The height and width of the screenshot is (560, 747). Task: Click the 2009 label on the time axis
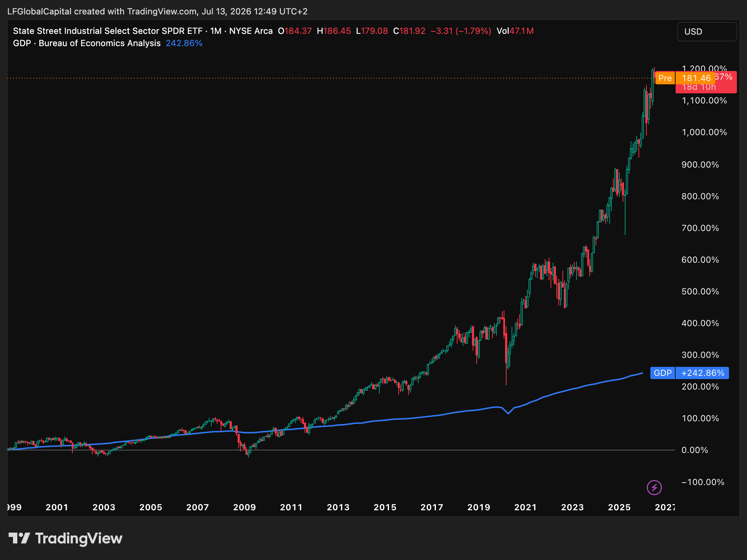(x=244, y=507)
